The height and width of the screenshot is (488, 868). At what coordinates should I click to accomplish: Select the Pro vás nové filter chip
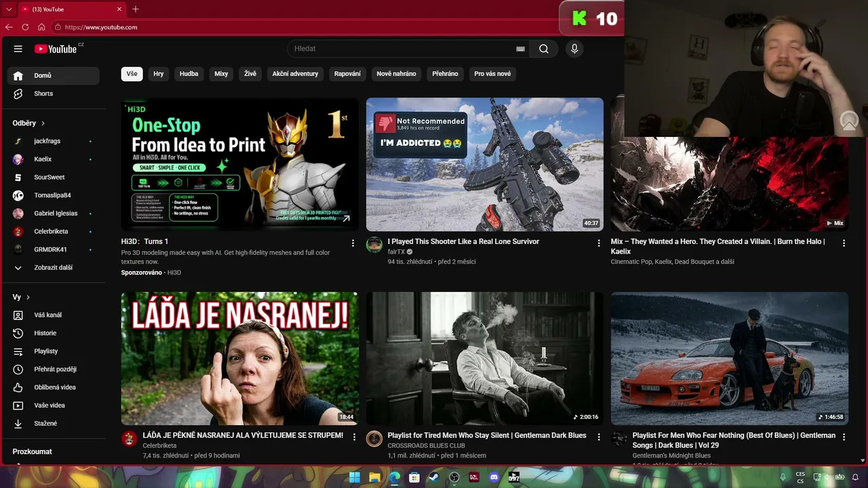[492, 74]
